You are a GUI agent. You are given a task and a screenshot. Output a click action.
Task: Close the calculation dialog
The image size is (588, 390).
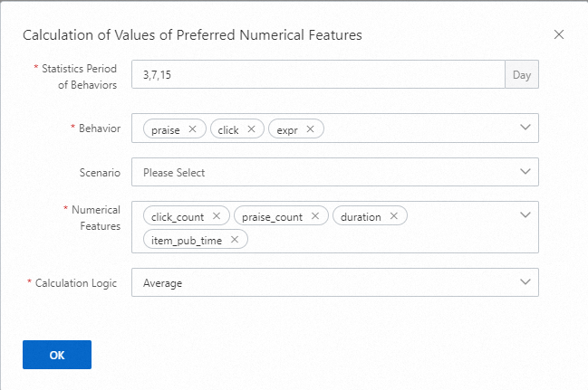[x=559, y=35]
